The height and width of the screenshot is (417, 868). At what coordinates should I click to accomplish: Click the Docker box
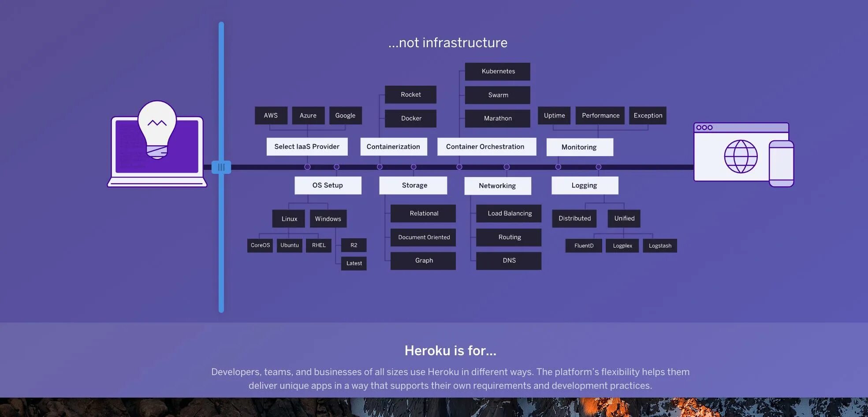pyautogui.click(x=410, y=118)
